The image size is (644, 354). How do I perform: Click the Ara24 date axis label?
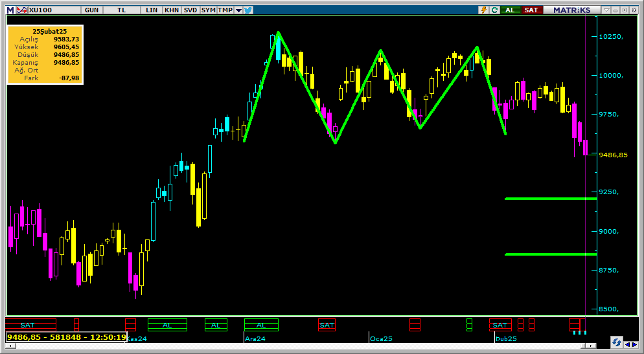pyautogui.click(x=255, y=339)
